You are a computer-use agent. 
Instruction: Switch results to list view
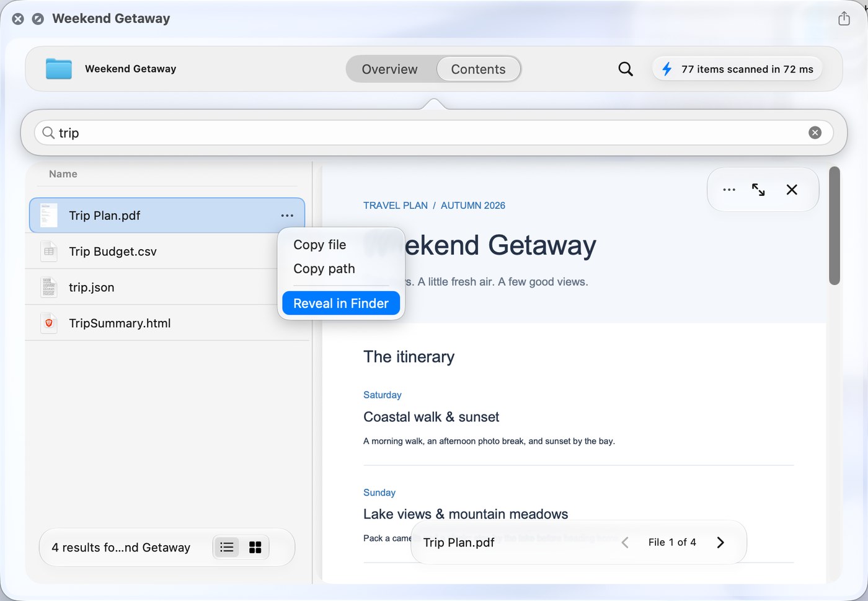pos(227,547)
